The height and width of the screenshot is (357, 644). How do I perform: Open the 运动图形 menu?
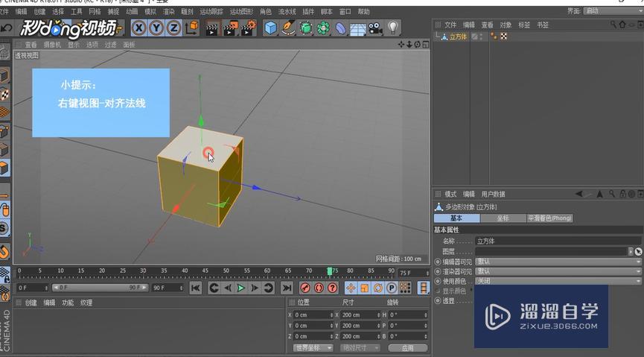(x=241, y=11)
